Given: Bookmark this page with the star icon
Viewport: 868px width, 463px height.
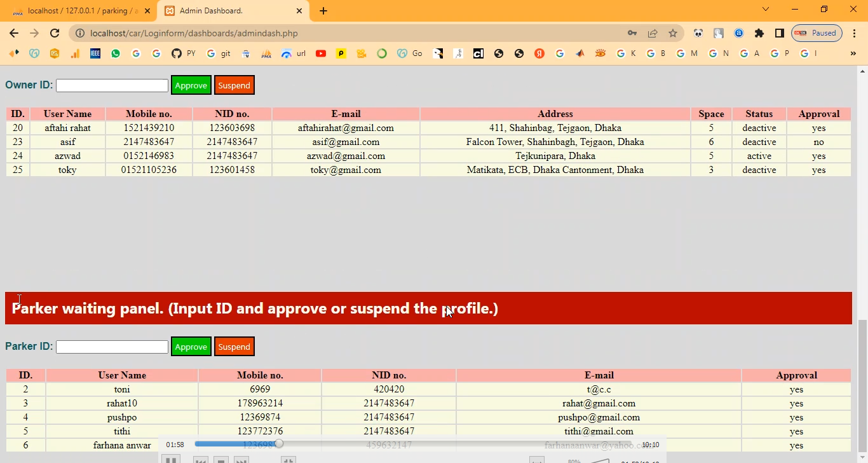Looking at the screenshot, I should (673, 33).
